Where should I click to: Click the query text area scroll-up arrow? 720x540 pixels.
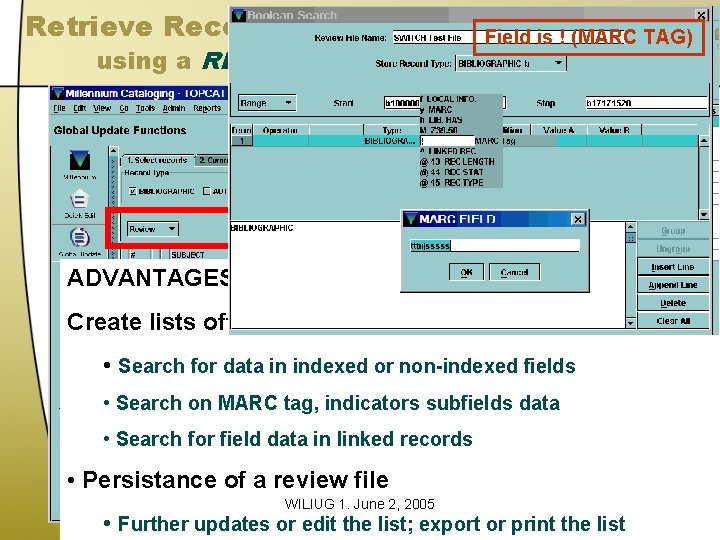pos(630,227)
